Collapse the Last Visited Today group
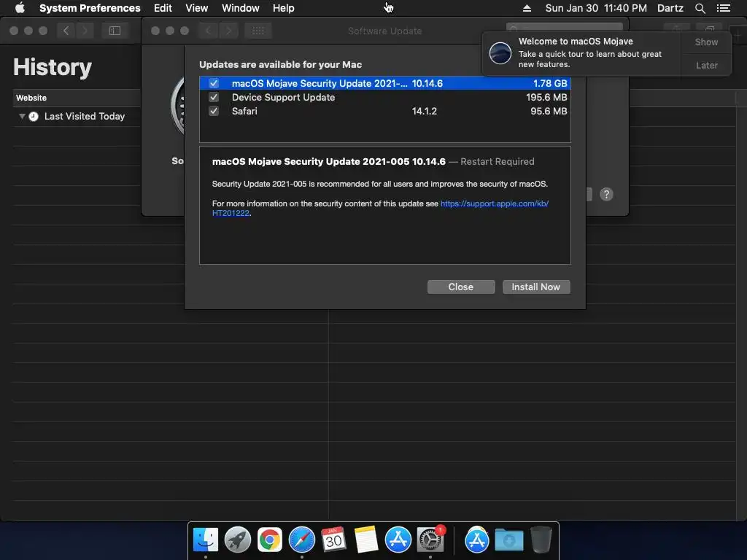Screen dimensions: 747x560 22,116
